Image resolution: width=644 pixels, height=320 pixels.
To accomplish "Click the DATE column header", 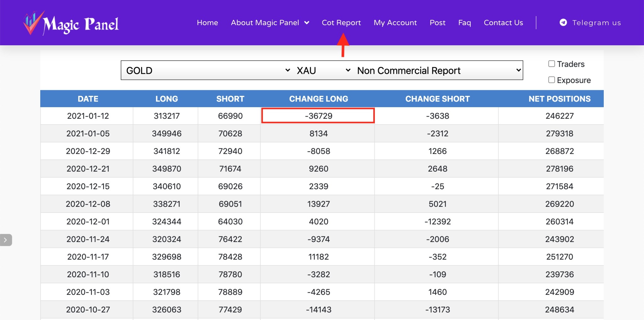I will 88,99.
